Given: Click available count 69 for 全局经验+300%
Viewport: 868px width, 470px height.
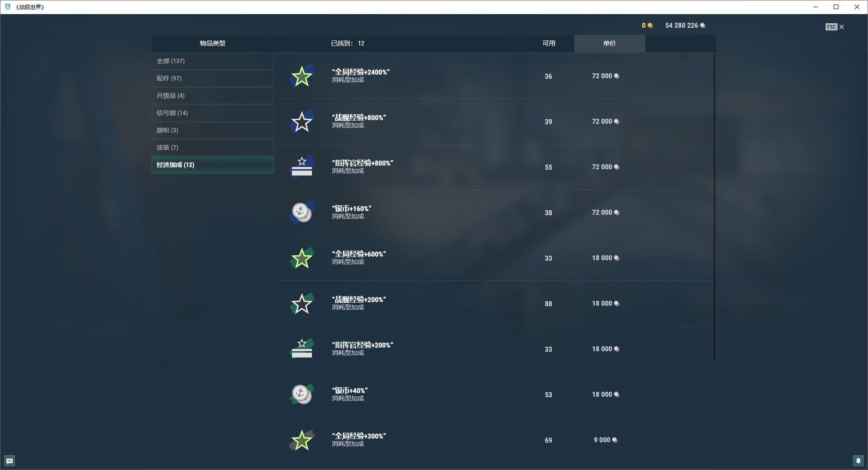Looking at the screenshot, I should pos(548,440).
